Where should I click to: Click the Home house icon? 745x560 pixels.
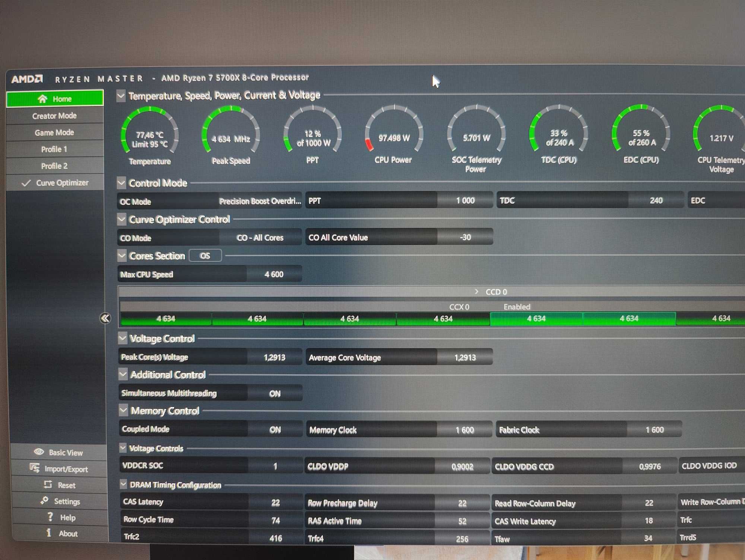tap(42, 99)
